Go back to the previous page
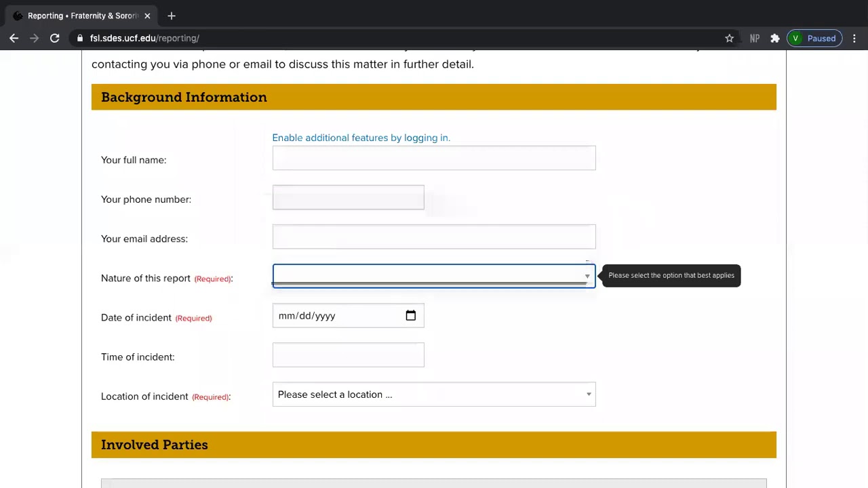Image resolution: width=868 pixels, height=488 pixels. click(x=14, y=39)
